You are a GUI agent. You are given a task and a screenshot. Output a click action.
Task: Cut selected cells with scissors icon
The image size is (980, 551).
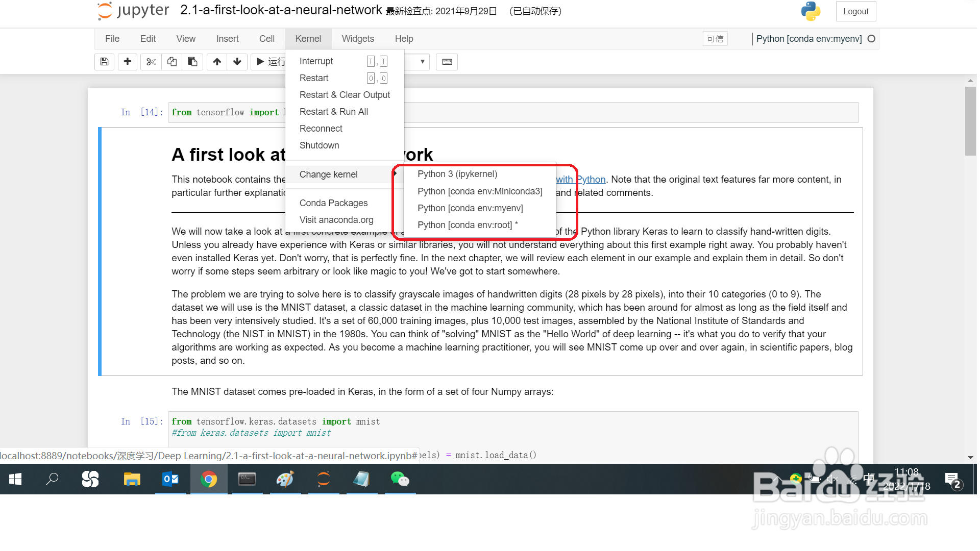click(x=151, y=62)
